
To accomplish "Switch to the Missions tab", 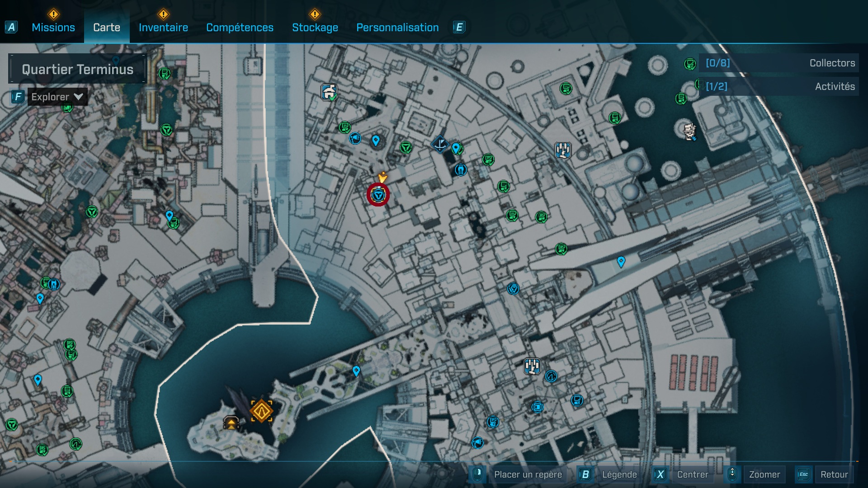I will click(x=53, y=28).
